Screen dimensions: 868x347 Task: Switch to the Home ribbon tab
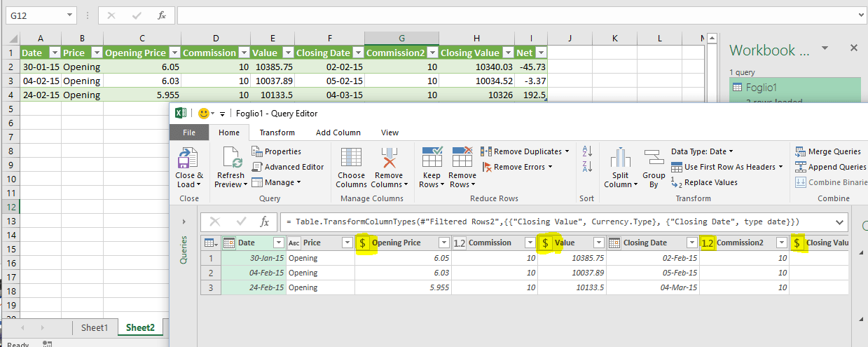(x=229, y=132)
